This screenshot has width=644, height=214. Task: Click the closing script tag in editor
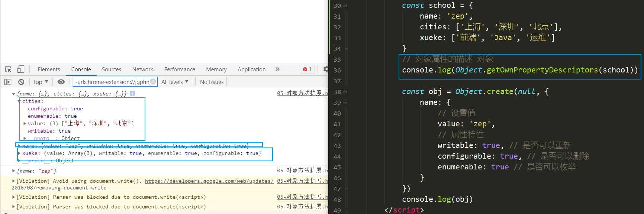(404, 210)
